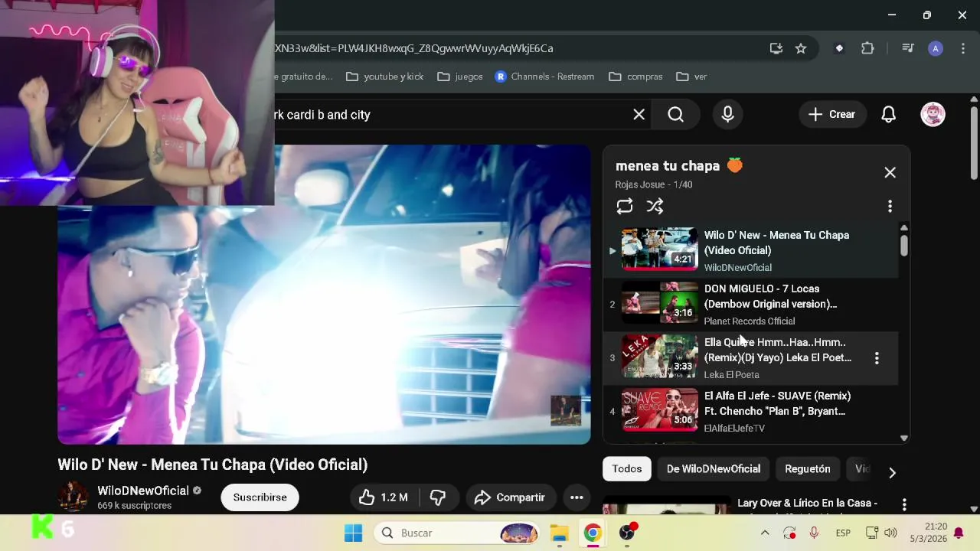
Task: Open the Chrome profile A avatar
Action: [x=935, y=48]
